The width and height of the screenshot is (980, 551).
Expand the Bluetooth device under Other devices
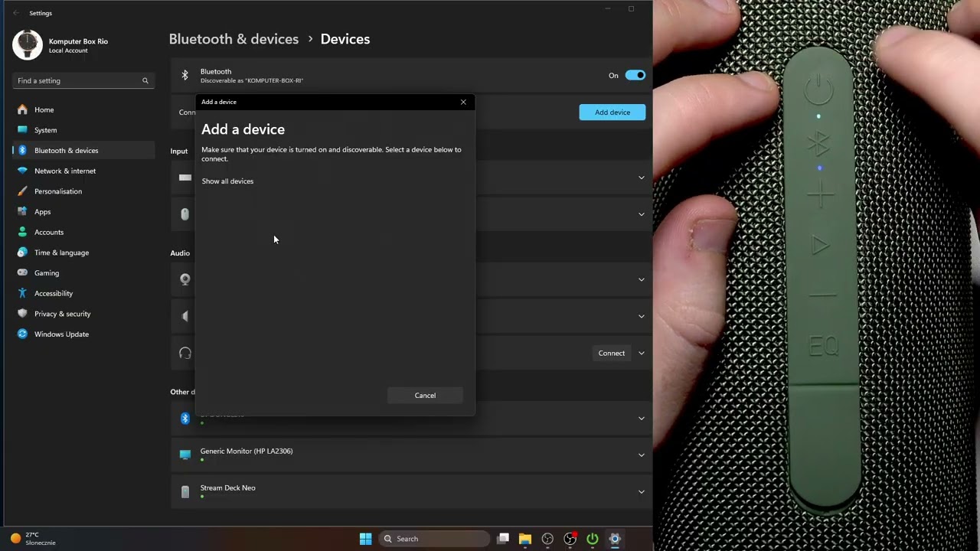pyautogui.click(x=642, y=418)
